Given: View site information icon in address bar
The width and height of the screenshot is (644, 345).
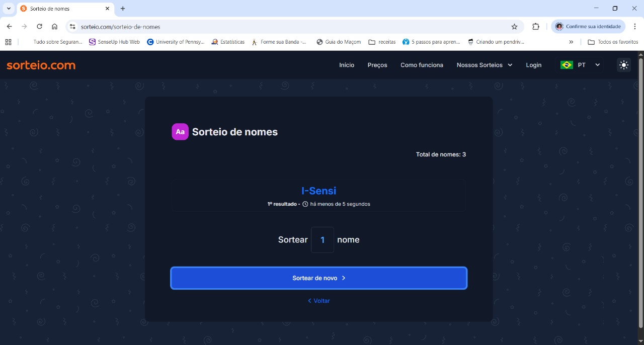Looking at the screenshot, I should point(72,27).
